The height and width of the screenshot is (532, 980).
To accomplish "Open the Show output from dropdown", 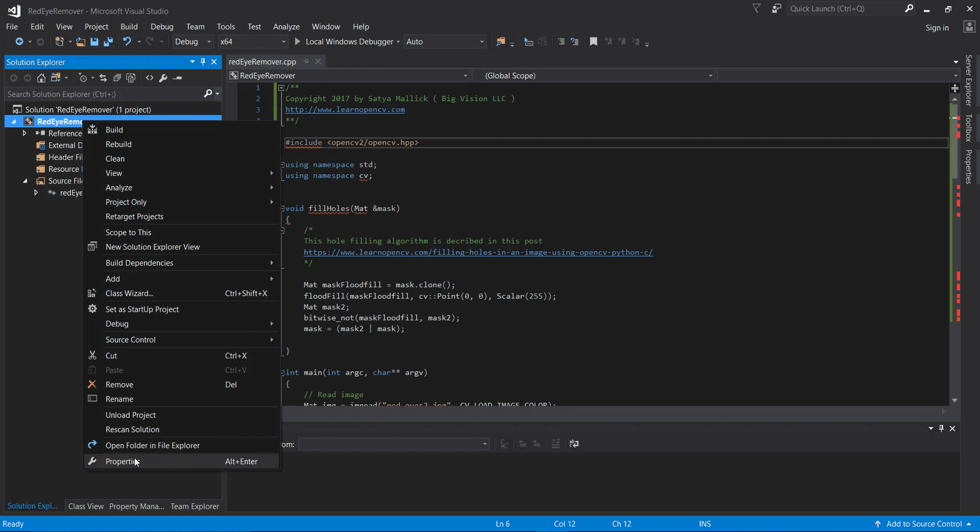I will coord(394,444).
